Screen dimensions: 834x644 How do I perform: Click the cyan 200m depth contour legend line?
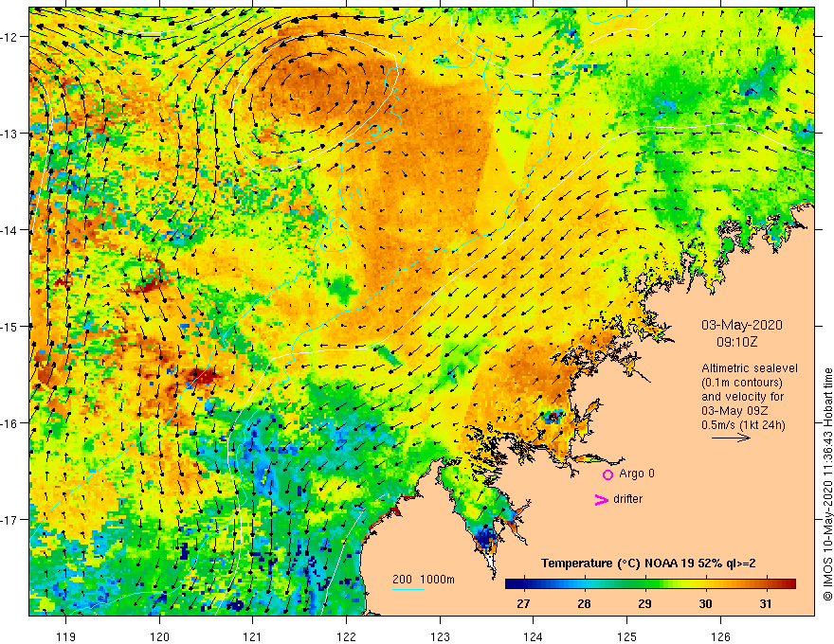[x=408, y=589]
